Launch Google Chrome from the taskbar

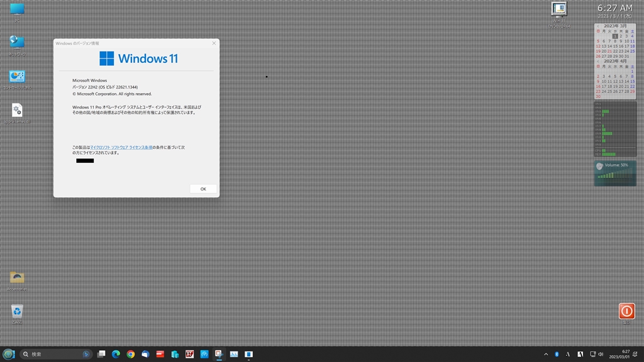click(131, 354)
